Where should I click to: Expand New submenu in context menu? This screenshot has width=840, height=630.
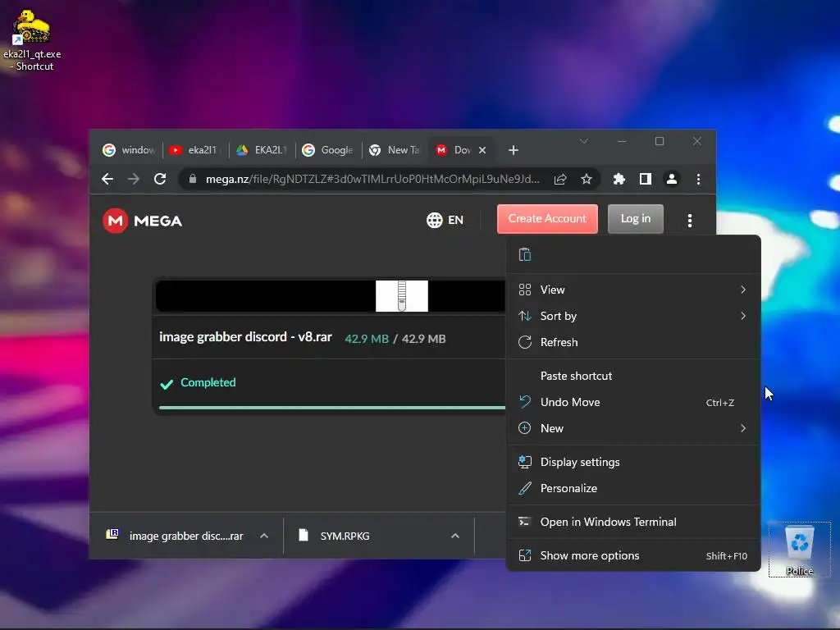633,428
